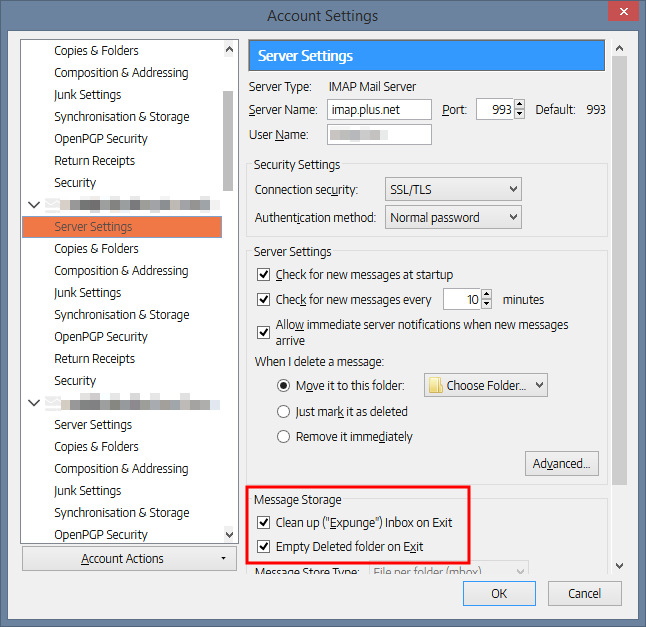
Task: Open the non-highlighted Server Settings tree item
Action: pyautogui.click(x=93, y=425)
